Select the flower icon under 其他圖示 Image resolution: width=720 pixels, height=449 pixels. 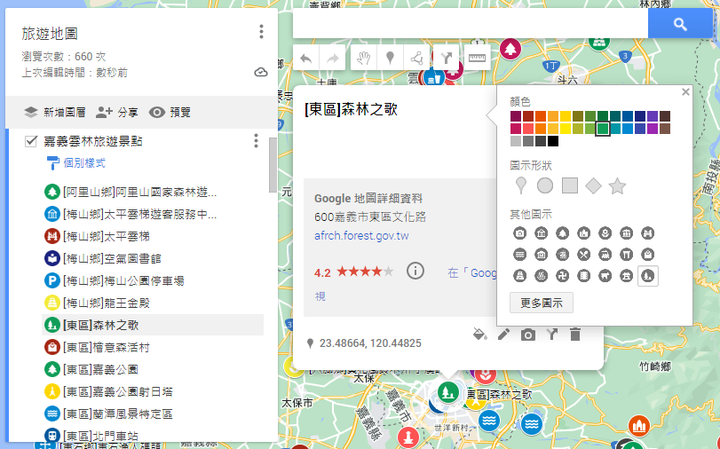[x=605, y=233]
